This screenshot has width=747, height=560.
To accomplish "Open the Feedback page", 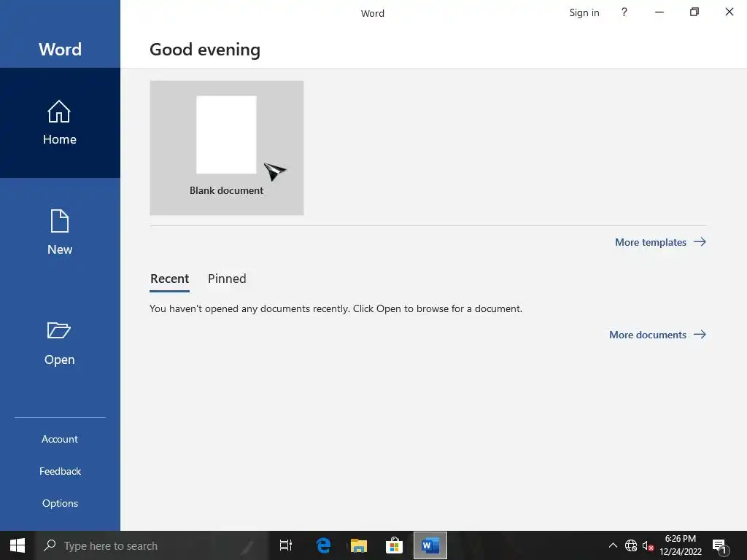I will tap(60, 471).
